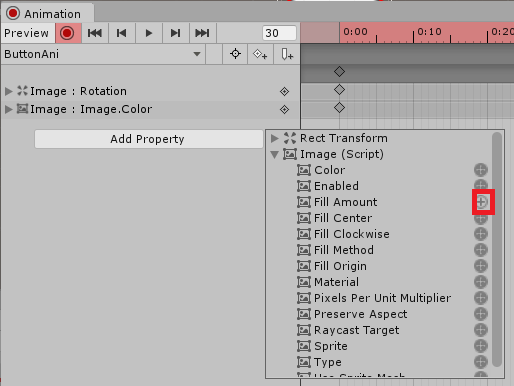
Task: Jump to the last keyframe
Action: point(203,33)
